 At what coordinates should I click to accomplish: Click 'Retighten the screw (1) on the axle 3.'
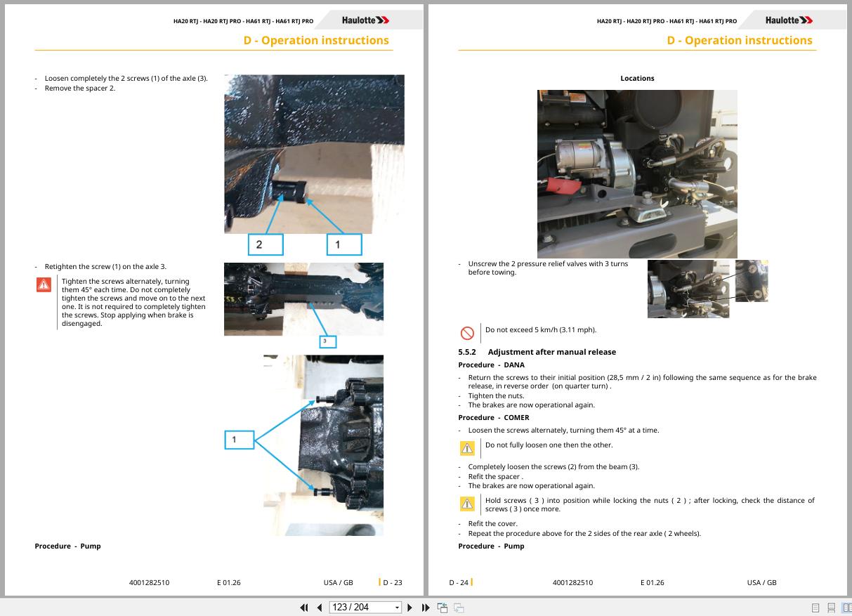(x=105, y=267)
